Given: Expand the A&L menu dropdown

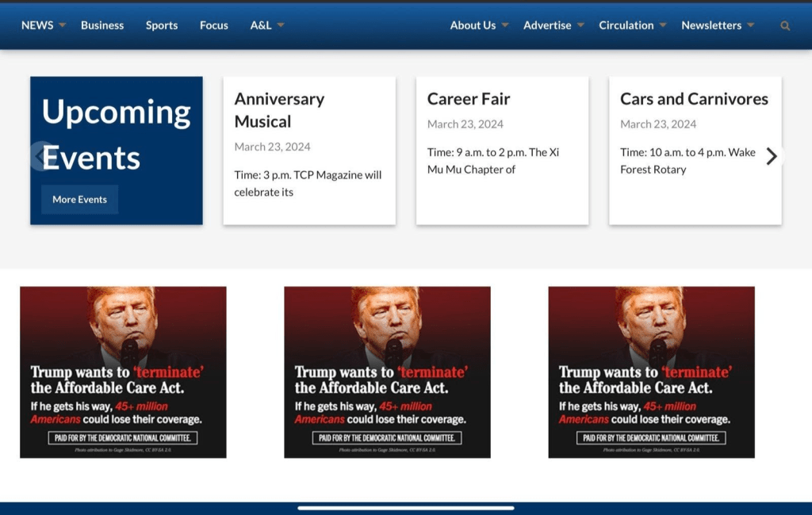Looking at the screenshot, I should point(281,25).
